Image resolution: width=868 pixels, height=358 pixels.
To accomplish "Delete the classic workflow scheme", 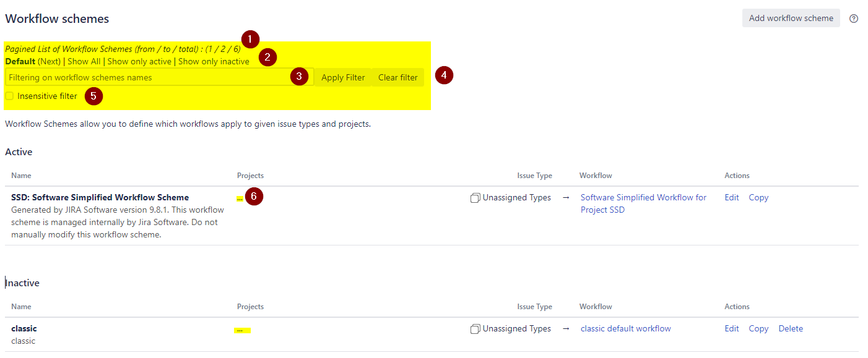I will click(791, 329).
